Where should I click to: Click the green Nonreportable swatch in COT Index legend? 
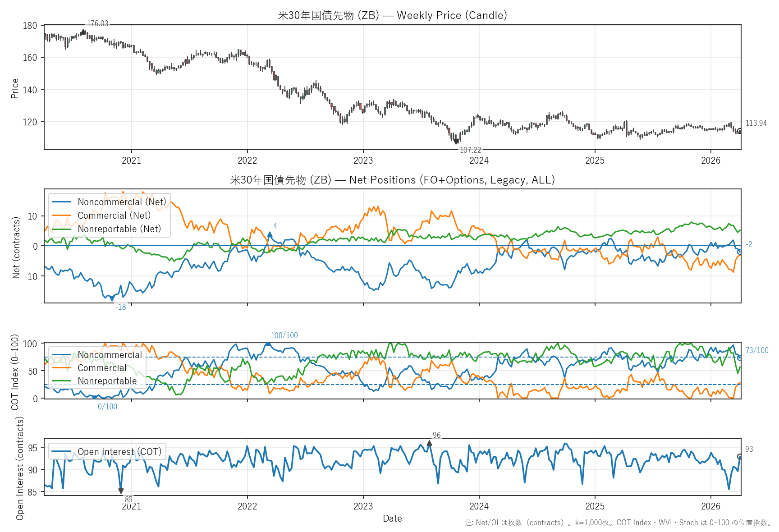coord(62,381)
